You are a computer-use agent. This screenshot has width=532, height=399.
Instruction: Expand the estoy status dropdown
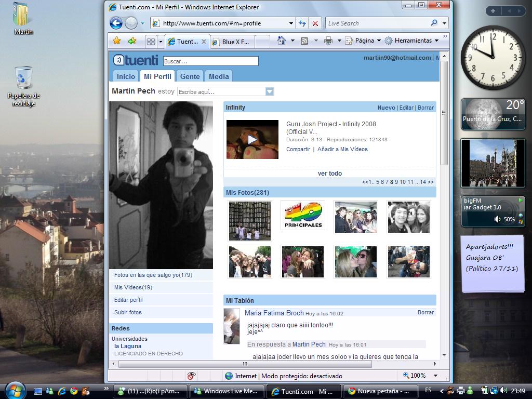[x=269, y=91]
